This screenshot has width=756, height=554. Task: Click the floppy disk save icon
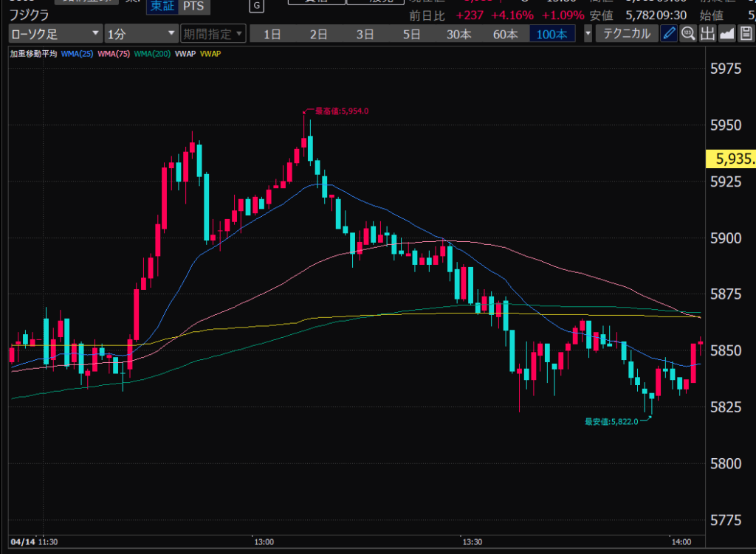[746, 33]
